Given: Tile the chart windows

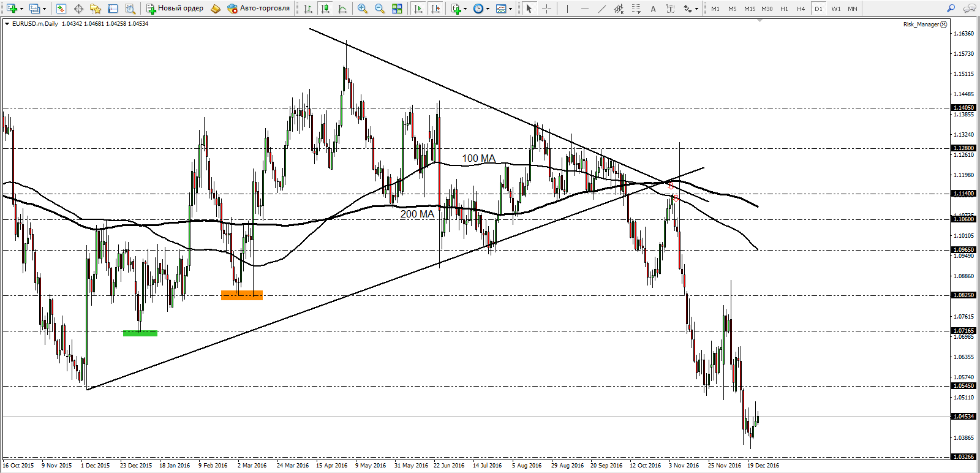Looking at the screenshot, I should [x=397, y=9].
